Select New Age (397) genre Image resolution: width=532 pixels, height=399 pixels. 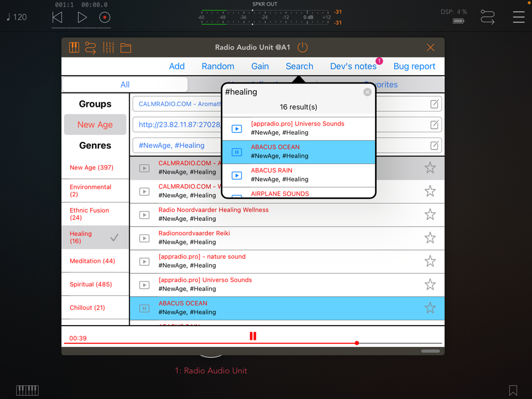95,168
